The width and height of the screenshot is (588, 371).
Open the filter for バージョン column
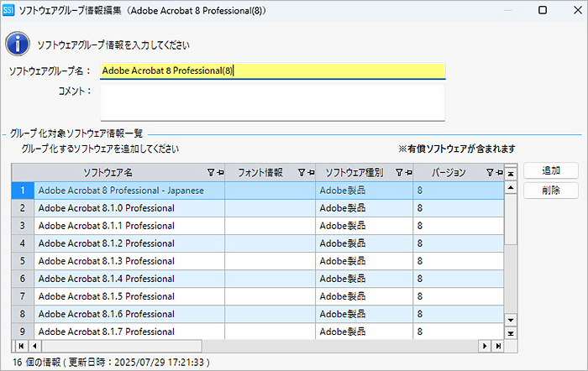point(490,172)
